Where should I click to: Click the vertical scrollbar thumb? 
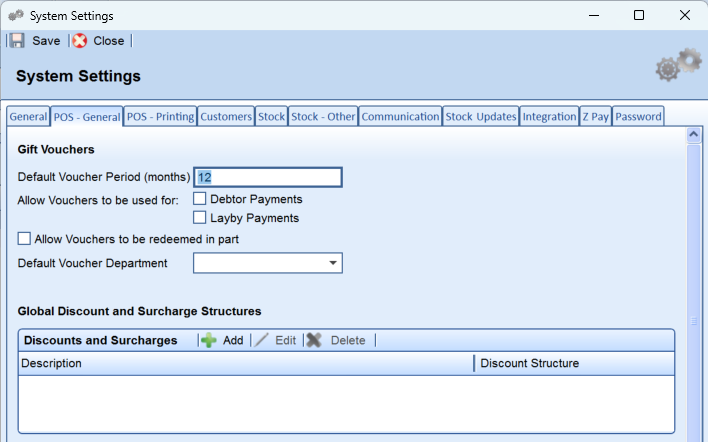point(694,321)
